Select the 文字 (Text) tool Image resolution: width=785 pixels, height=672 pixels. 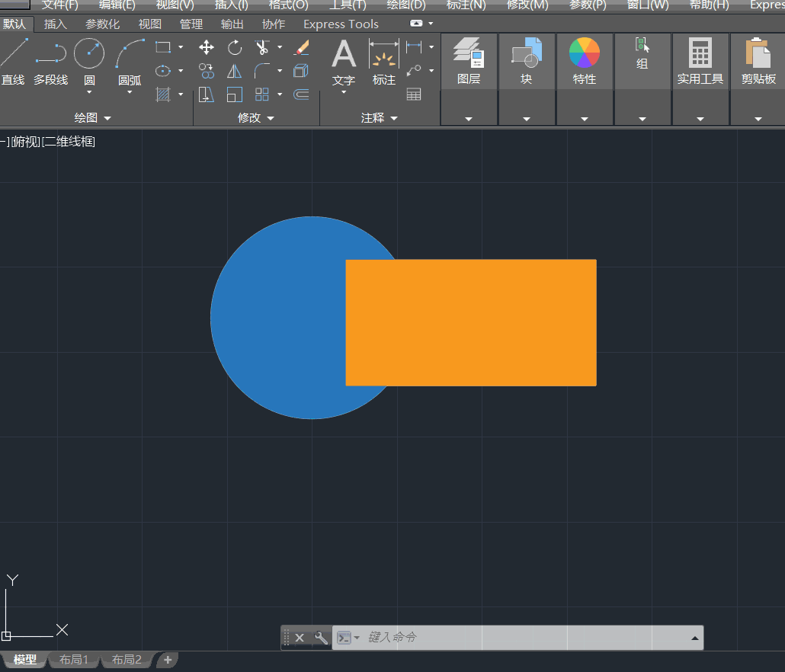344,62
